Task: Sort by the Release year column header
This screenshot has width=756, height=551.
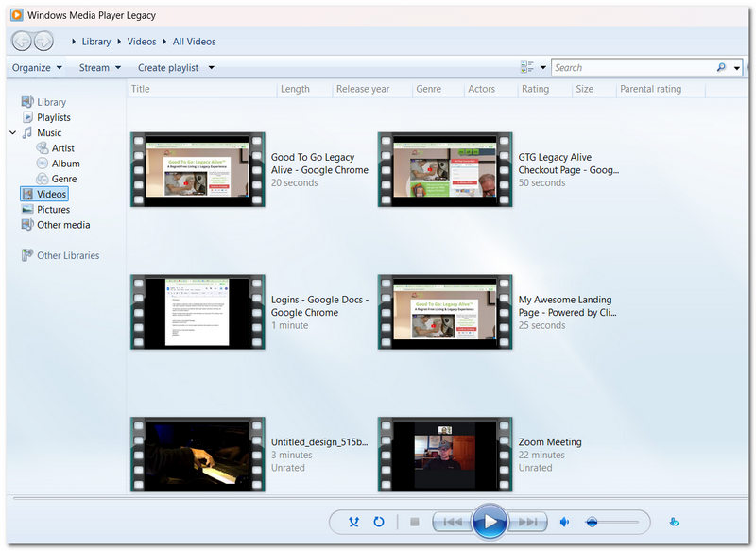Action: tap(372, 89)
